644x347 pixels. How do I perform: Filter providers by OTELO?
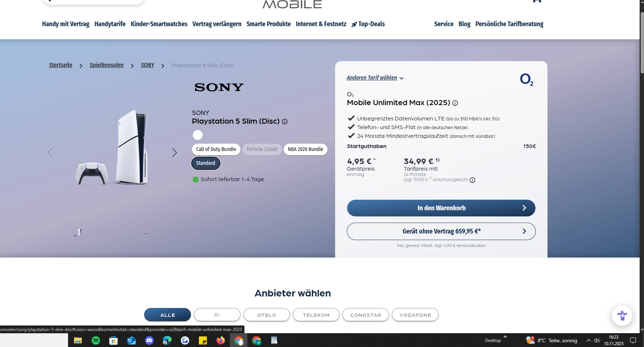267,315
